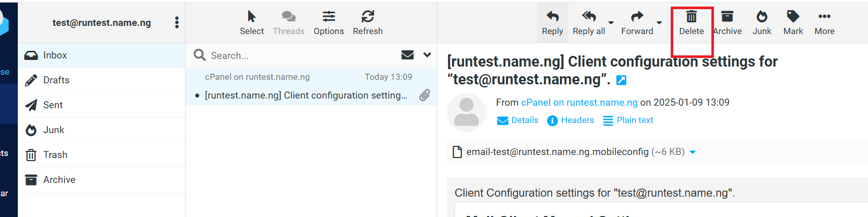
Task: Click the Reply button
Action: 552,23
